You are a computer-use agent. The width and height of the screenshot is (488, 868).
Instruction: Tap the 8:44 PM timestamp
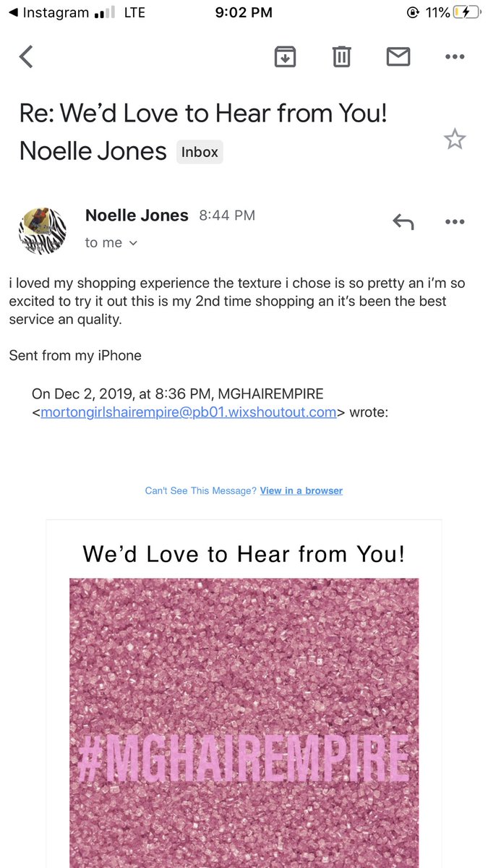(227, 216)
